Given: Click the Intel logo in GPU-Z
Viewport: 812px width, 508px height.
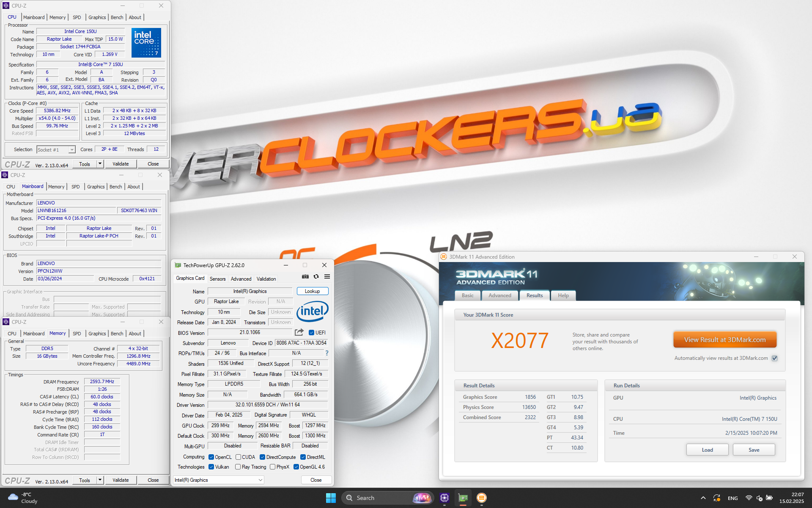Looking at the screenshot, I should pos(313,312).
